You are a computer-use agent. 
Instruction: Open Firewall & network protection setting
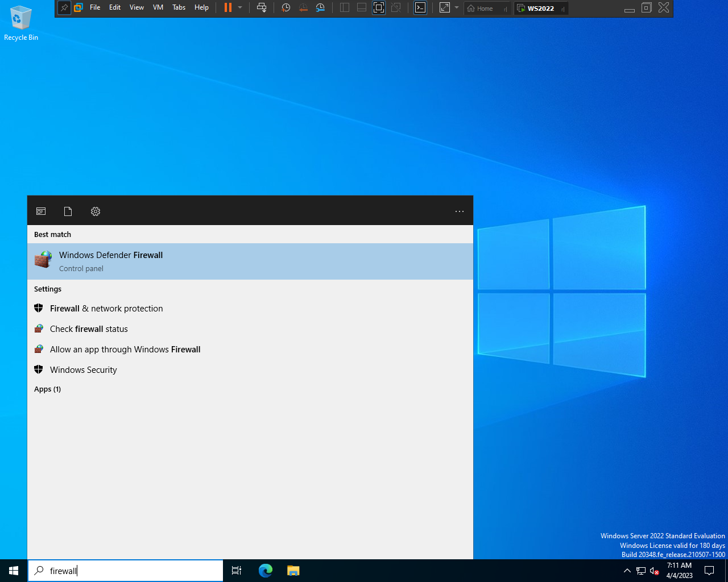pyautogui.click(x=250, y=309)
